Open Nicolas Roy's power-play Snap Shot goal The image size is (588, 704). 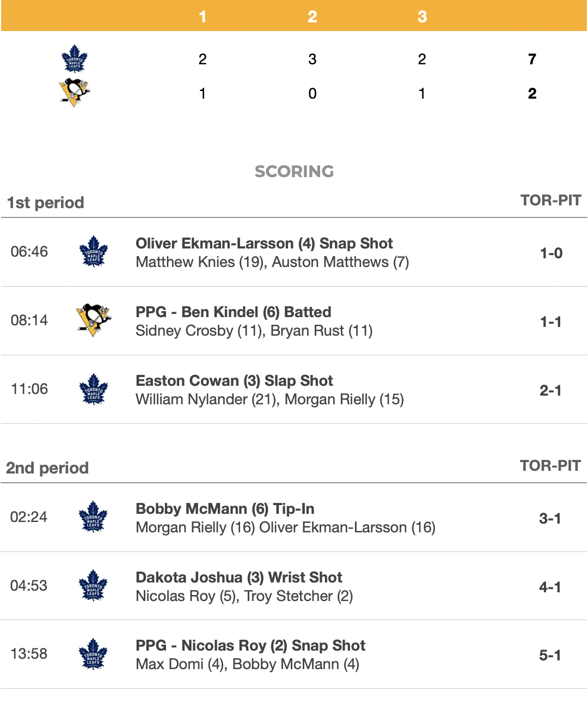point(250,646)
